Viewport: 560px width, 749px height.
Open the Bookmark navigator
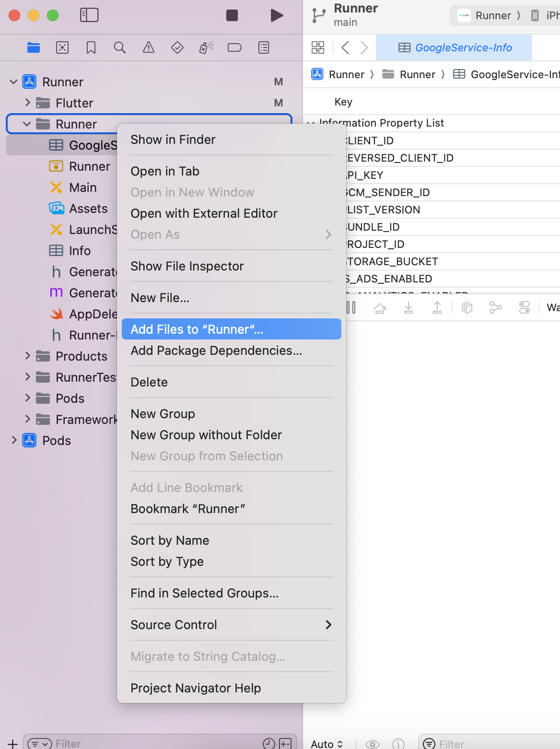pyautogui.click(x=91, y=47)
